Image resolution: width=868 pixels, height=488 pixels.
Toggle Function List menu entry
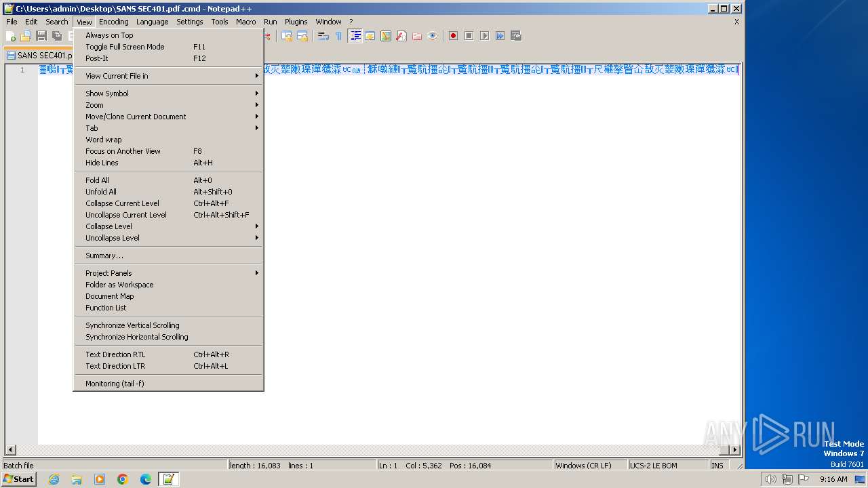point(168,308)
